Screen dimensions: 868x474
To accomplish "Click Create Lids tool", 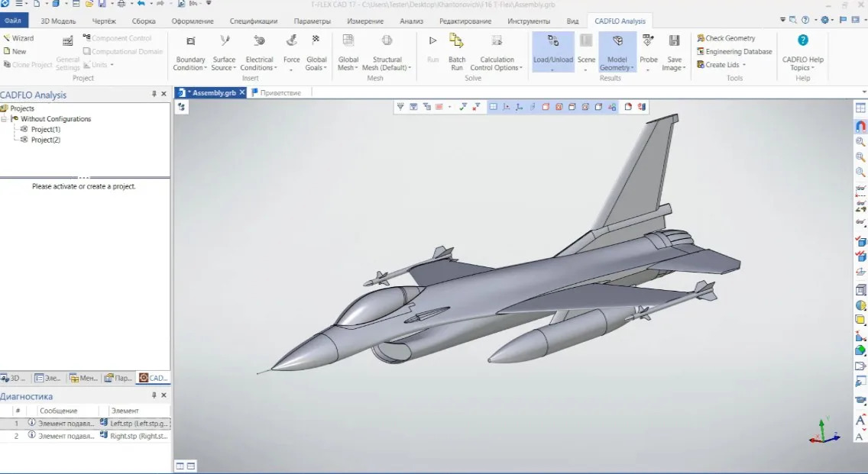I will (721, 65).
